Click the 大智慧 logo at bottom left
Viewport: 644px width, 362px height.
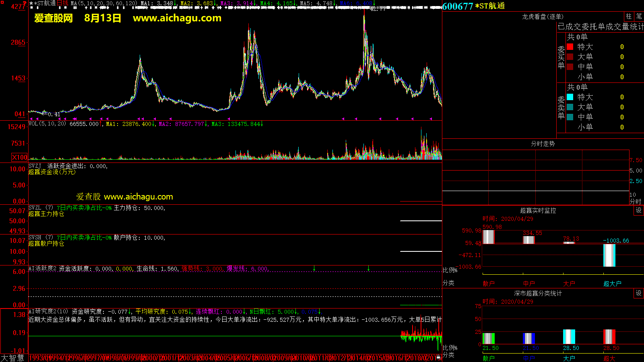12,358
